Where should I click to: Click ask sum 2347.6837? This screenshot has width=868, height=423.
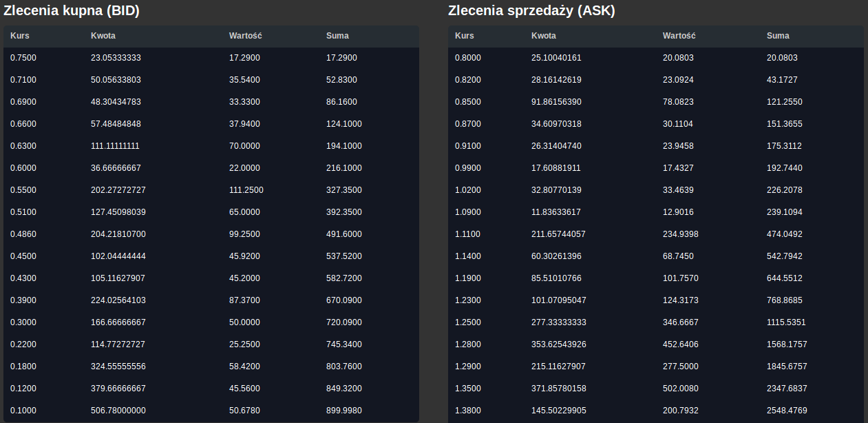787,389
